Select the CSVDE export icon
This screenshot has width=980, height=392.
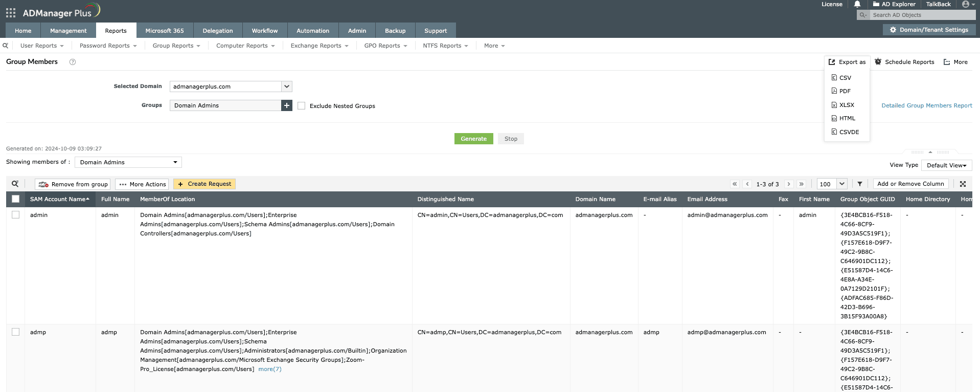point(834,132)
